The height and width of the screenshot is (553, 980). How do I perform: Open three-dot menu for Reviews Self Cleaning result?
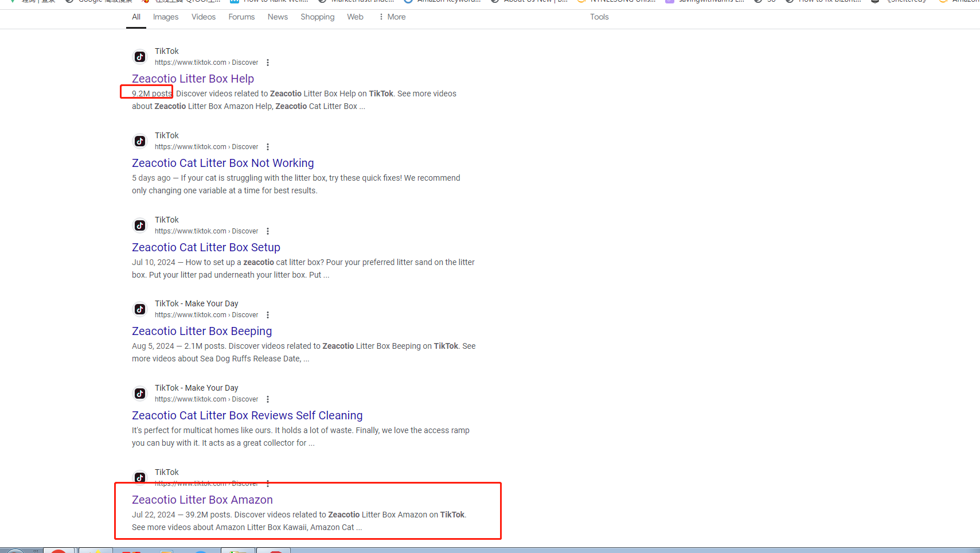[268, 399]
